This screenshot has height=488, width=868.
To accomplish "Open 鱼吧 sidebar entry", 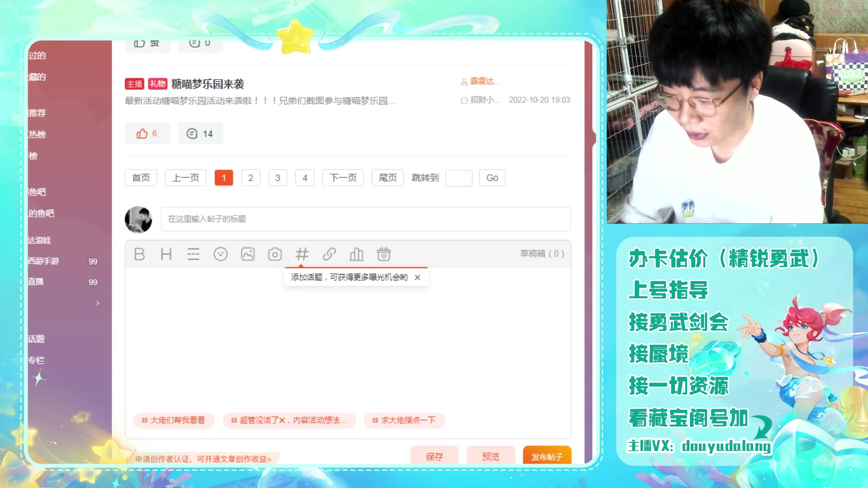I will pos(37,192).
